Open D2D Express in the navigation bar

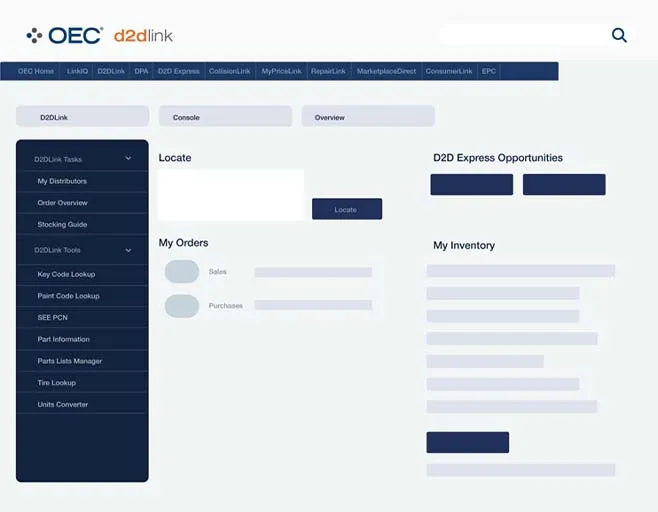pos(179,71)
